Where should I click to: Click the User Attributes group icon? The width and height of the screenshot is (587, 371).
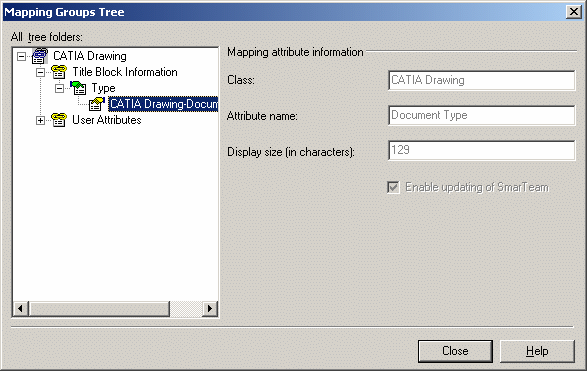coord(59,120)
